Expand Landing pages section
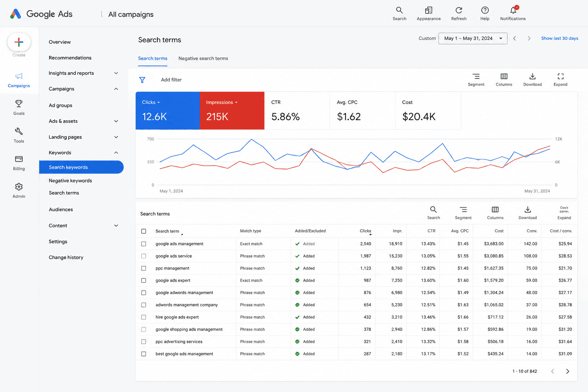The image size is (588, 392). [x=116, y=137]
